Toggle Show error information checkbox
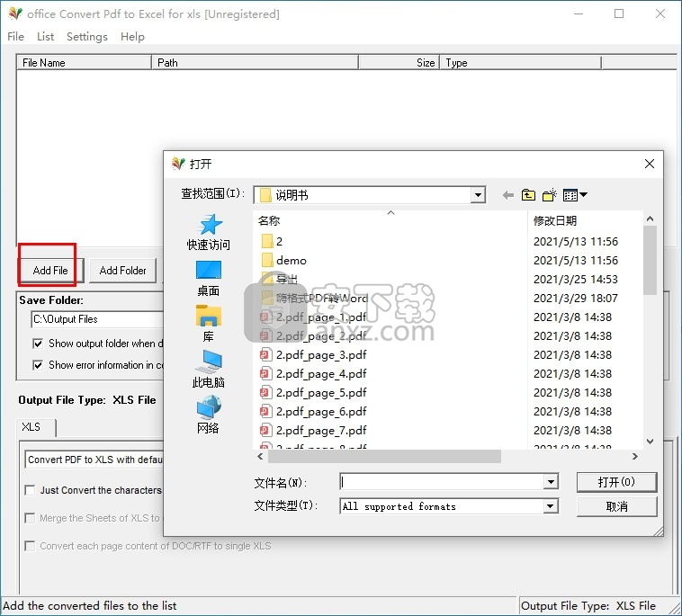The width and height of the screenshot is (682, 616). 38,365
